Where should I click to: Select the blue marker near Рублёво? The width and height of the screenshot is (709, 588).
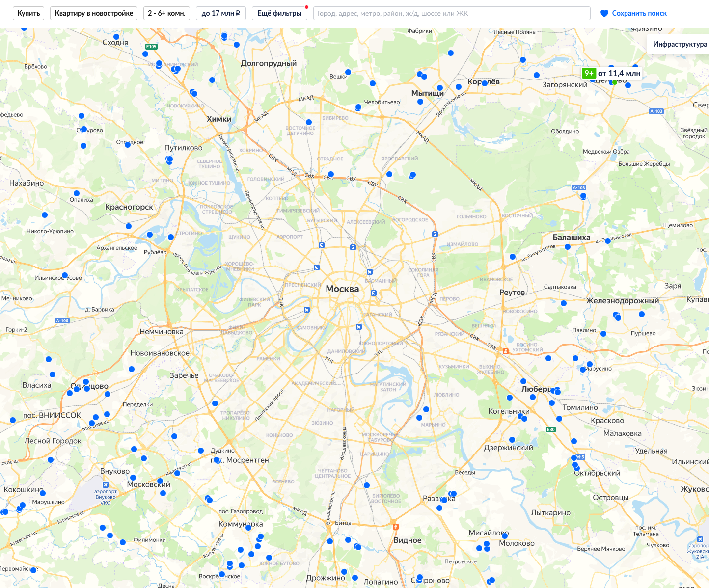click(x=150, y=235)
